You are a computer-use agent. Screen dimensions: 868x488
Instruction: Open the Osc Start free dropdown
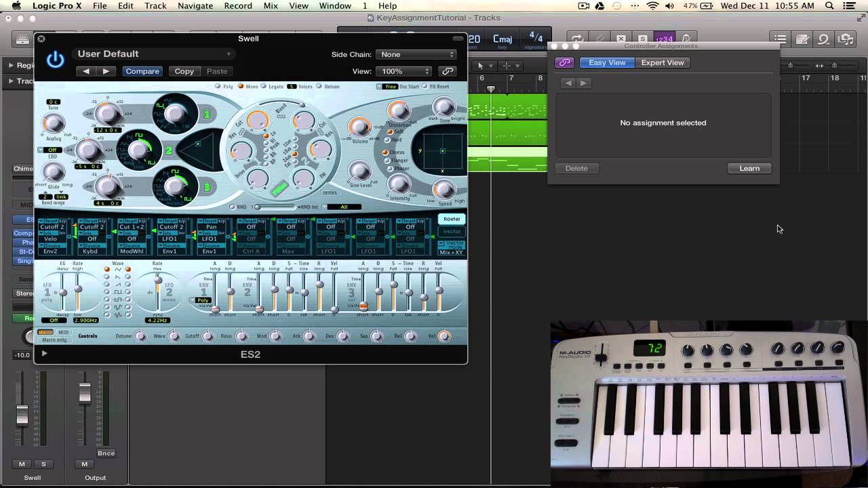click(x=389, y=87)
